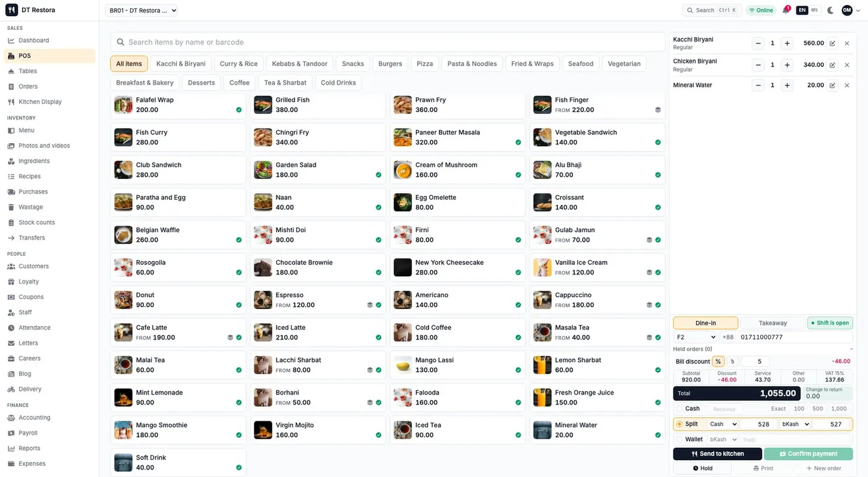Click the Dashboard icon in the sidebar

click(x=11, y=41)
